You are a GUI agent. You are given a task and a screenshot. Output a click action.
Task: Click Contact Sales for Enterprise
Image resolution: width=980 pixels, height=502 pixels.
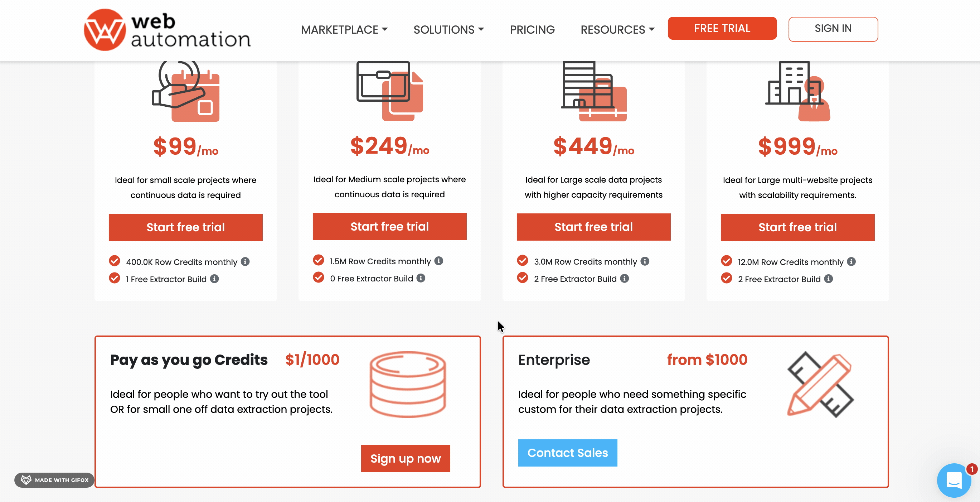point(567,453)
